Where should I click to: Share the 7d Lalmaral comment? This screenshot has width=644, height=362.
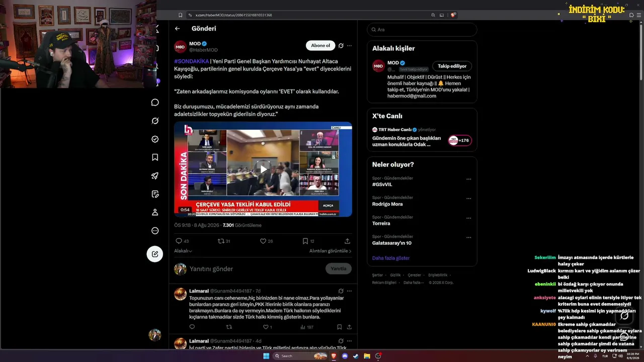(349, 327)
